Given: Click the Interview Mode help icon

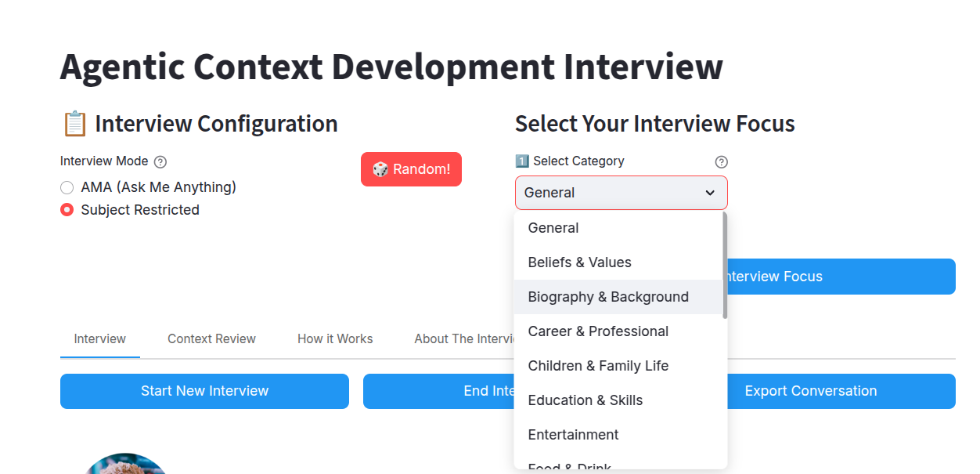Looking at the screenshot, I should click(160, 162).
